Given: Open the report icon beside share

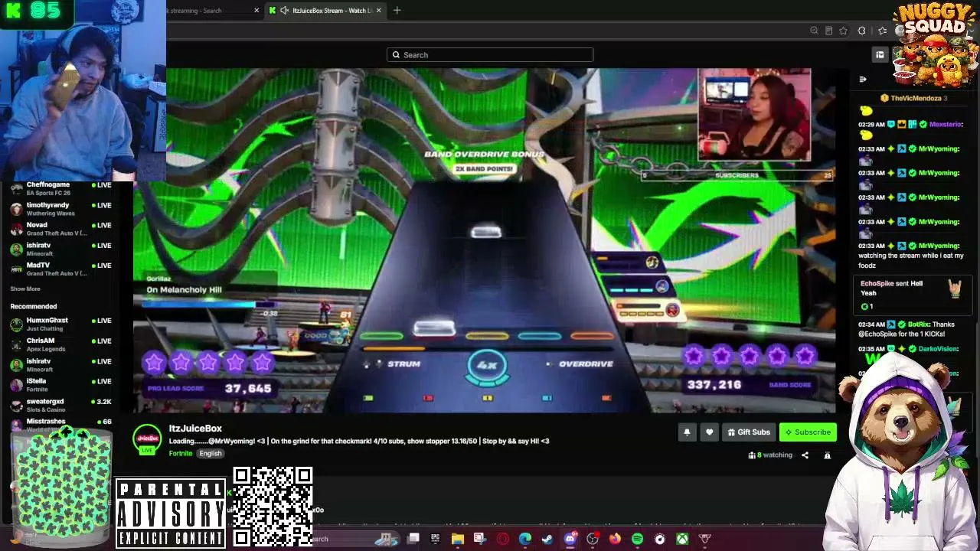Looking at the screenshot, I should click(827, 455).
